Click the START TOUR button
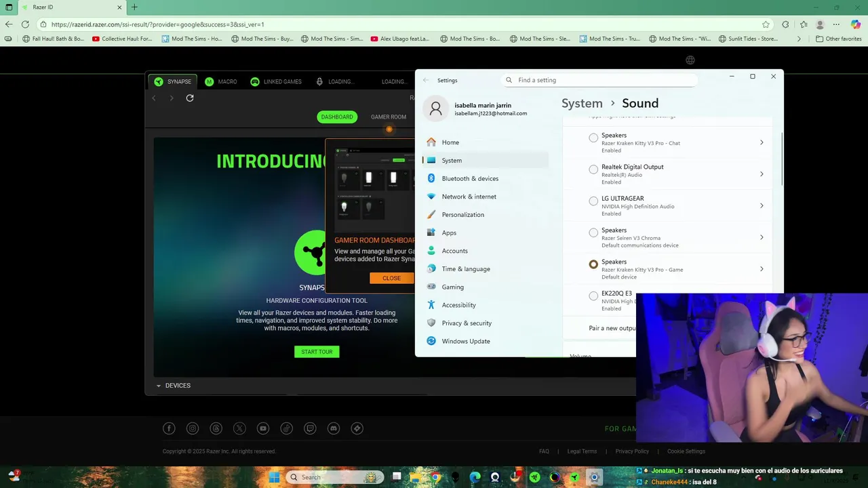This screenshot has height=488, width=868. coord(317,352)
